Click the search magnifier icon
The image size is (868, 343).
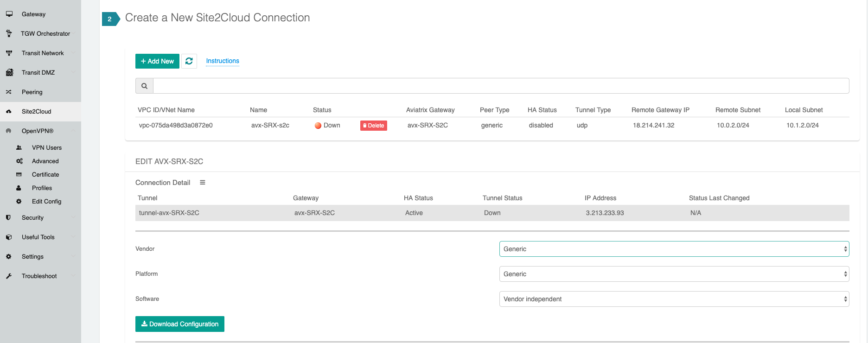coord(144,86)
